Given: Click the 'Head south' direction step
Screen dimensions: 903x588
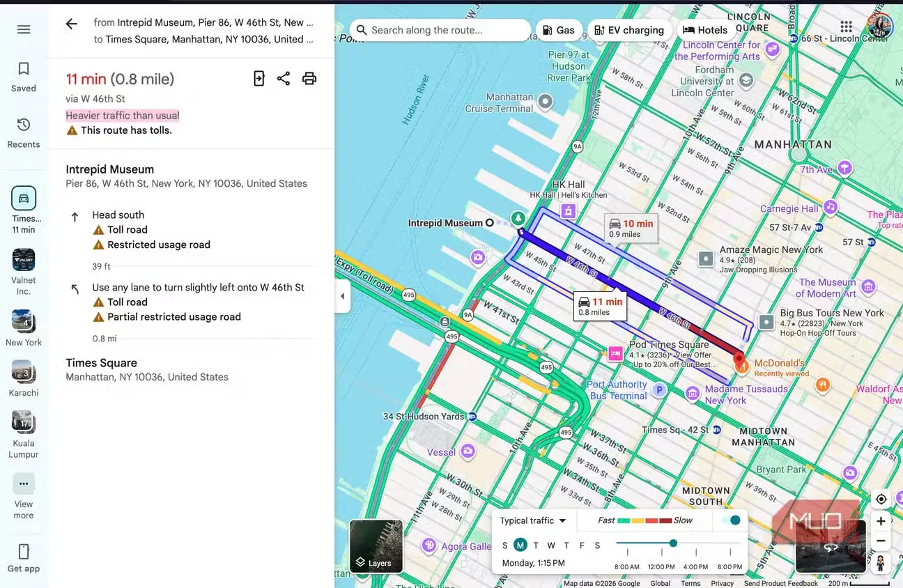Looking at the screenshot, I should [118, 215].
